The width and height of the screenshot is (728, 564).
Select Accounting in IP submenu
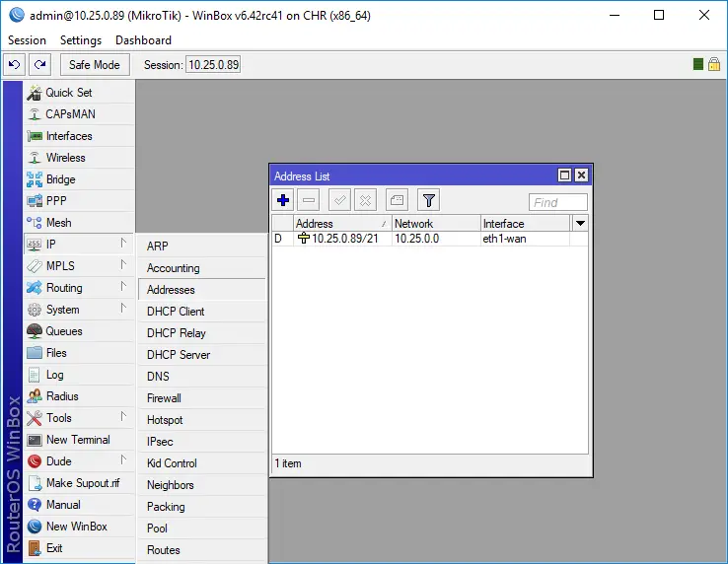tap(202, 268)
